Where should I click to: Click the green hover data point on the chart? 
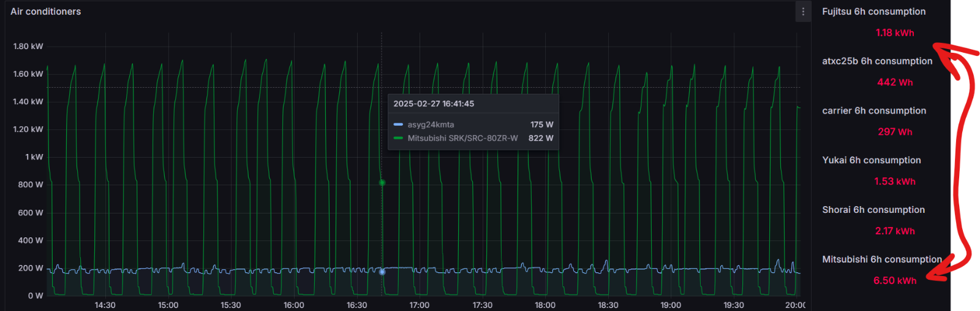[x=382, y=182]
